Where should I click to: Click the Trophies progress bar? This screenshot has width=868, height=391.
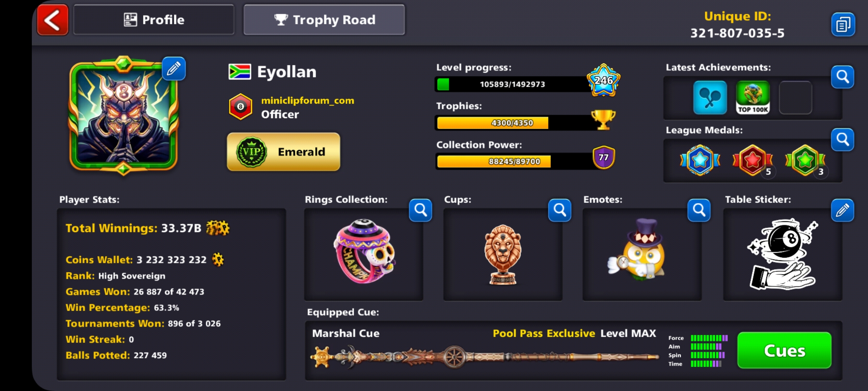[x=513, y=123]
